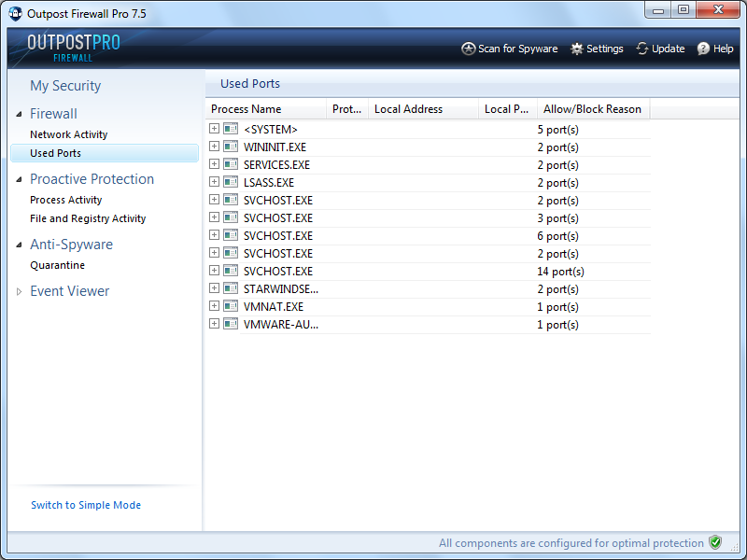Open Network Activity in the sidebar

pos(68,134)
